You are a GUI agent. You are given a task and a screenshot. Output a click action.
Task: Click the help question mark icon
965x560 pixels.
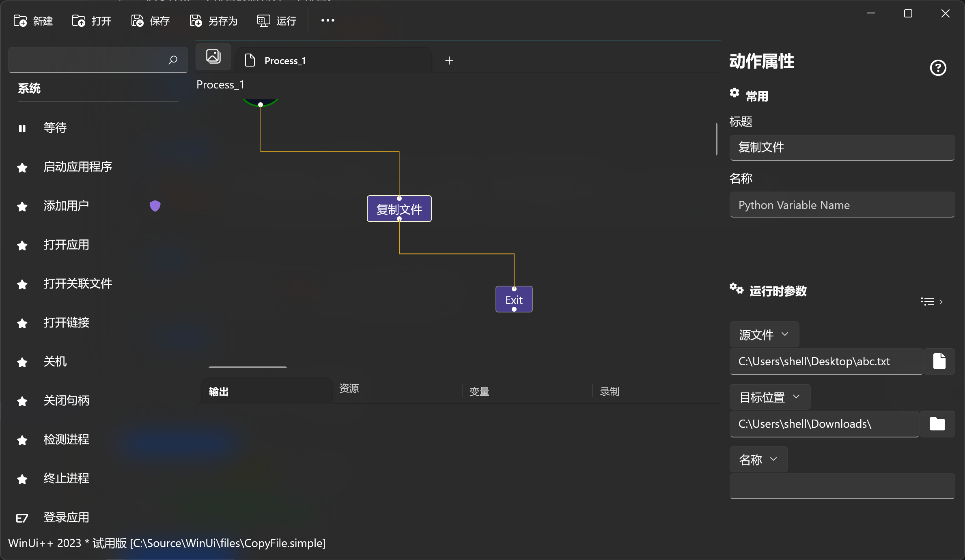pos(938,68)
